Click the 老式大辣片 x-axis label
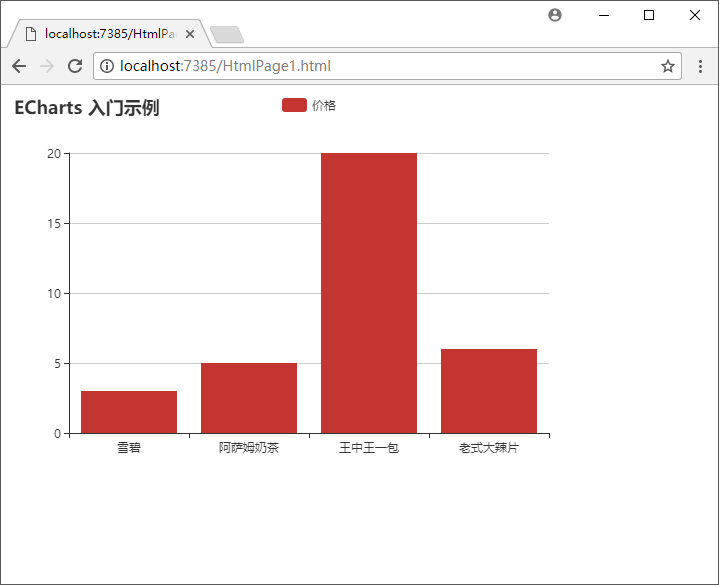Viewport: 719px width, 585px height. point(489,447)
